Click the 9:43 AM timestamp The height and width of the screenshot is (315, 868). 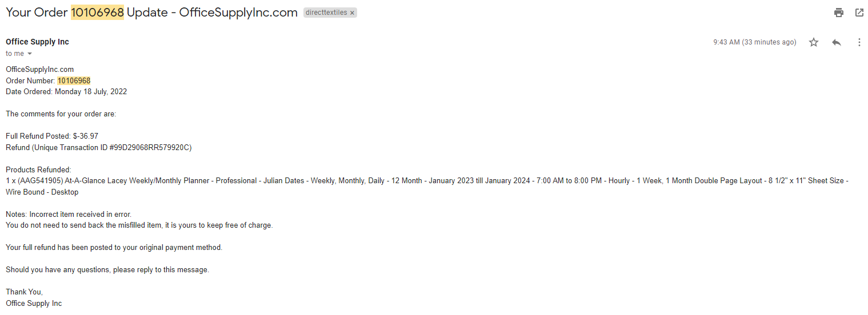(x=754, y=42)
